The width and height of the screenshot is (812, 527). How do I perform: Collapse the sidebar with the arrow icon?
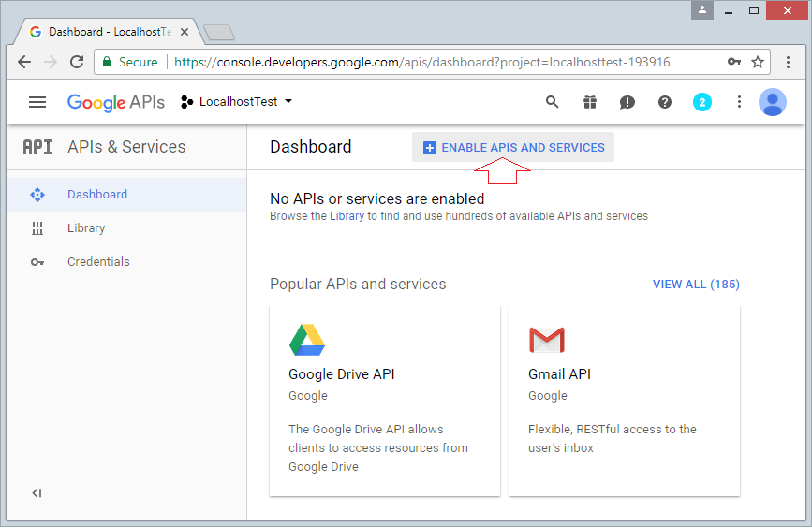click(x=37, y=492)
